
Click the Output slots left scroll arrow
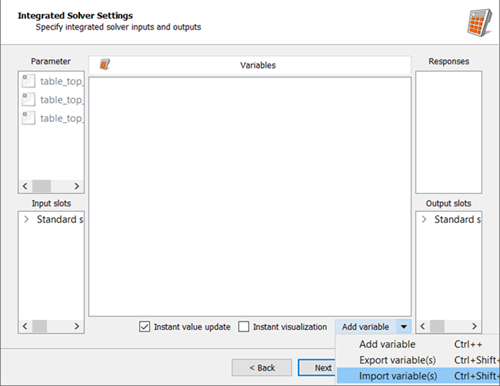click(423, 326)
